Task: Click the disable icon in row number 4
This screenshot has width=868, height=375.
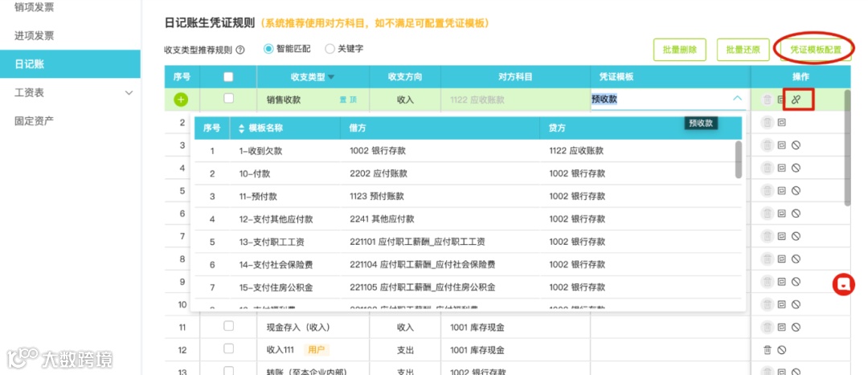Action: (796, 168)
